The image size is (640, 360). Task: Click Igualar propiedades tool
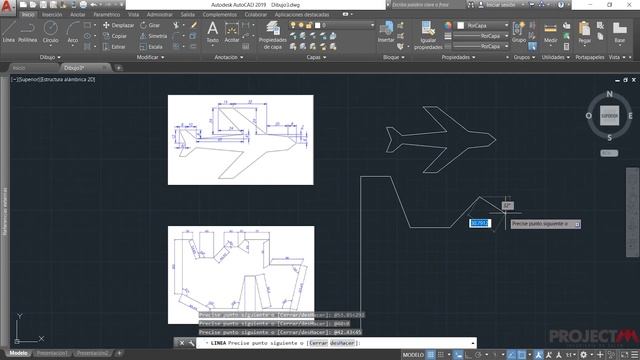click(428, 35)
